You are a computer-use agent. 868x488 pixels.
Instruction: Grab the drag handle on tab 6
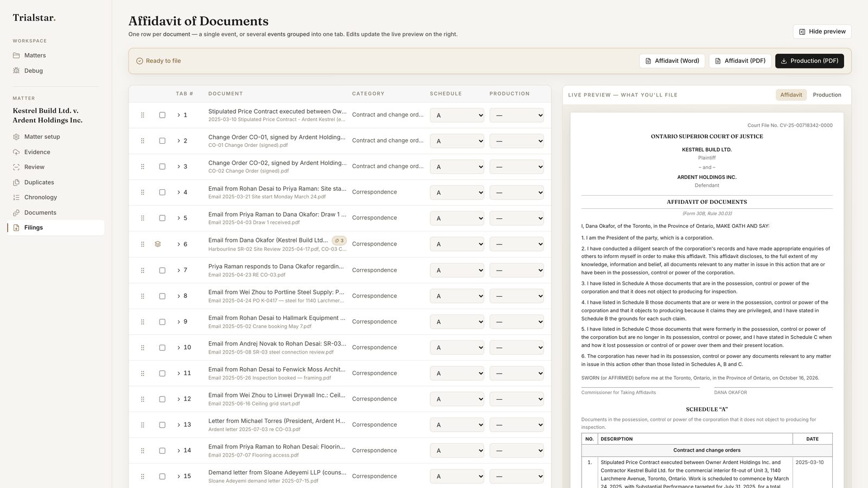(x=143, y=244)
